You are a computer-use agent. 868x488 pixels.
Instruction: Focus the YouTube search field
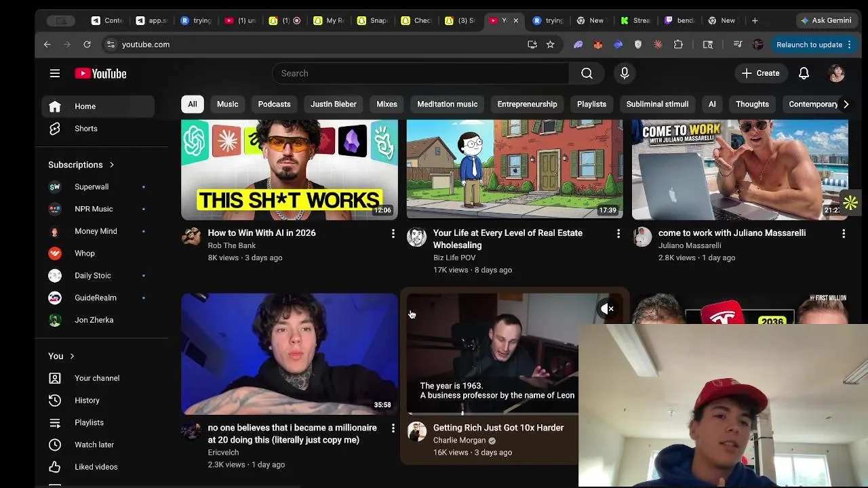click(x=420, y=73)
